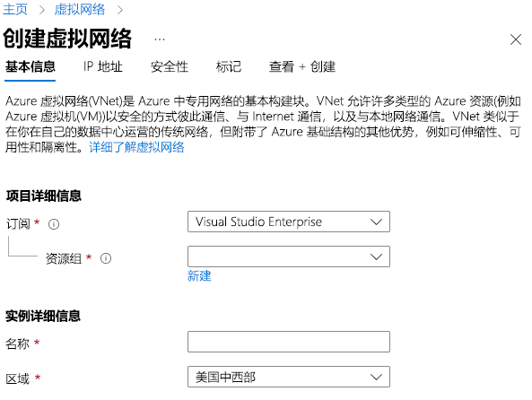532x400 pixels.
Task: Click the 创建虚拟网络 page title
Action: [x=67, y=39]
